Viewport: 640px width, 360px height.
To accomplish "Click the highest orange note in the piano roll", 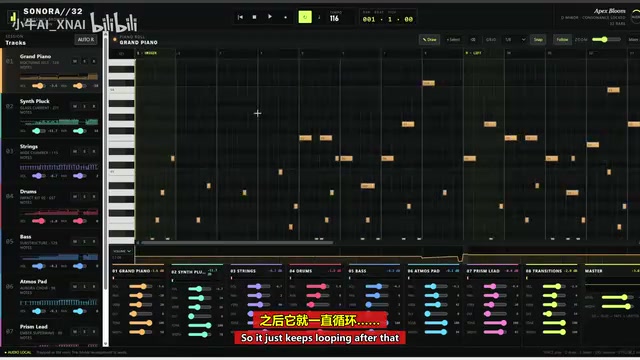I will [x=428, y=83].
